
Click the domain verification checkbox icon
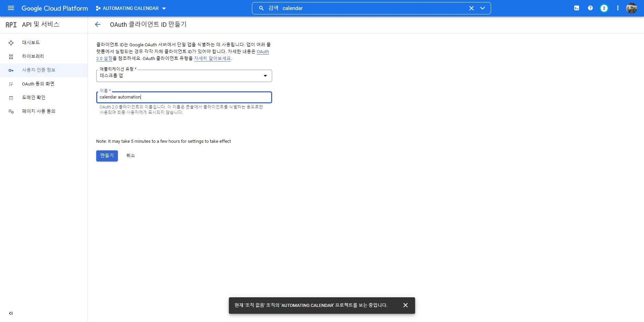click(x=11, y=98)
